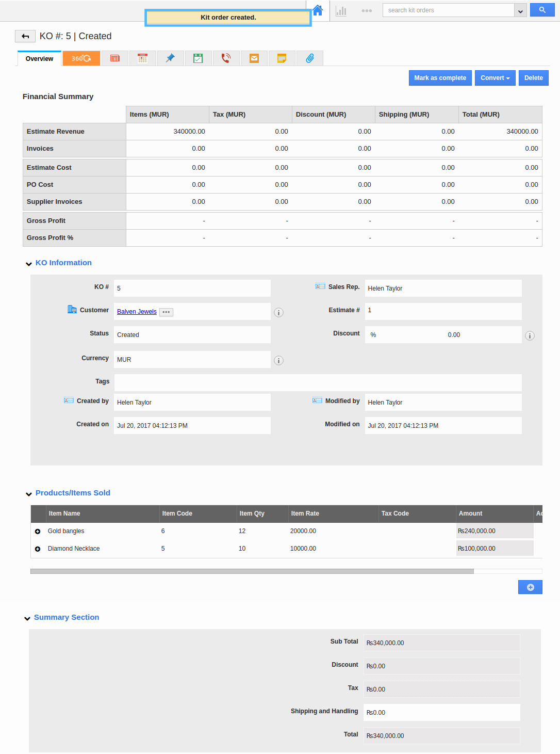Open the red invoices document icon
This screenshot has height=754, width=560.
click(x=114, y=58)
